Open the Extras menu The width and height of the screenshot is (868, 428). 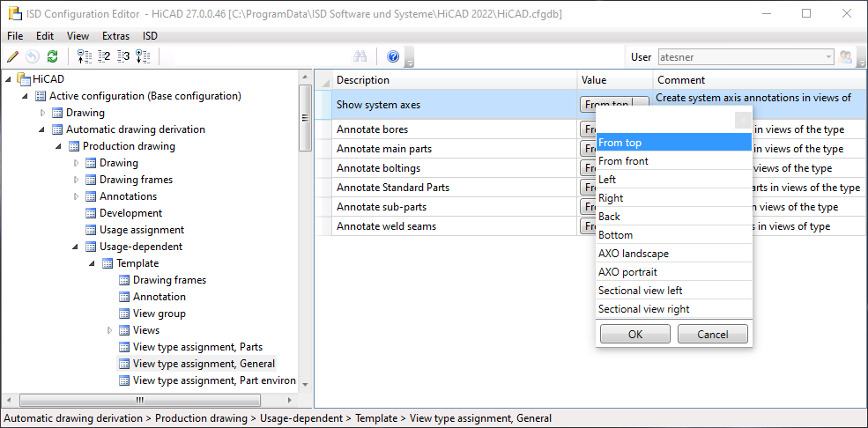point(115,36)
